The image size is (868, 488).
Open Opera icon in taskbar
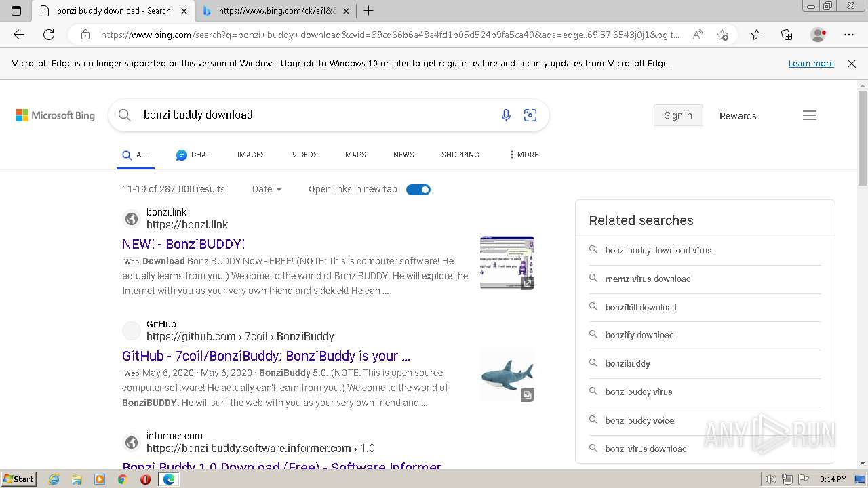(145, 479)
